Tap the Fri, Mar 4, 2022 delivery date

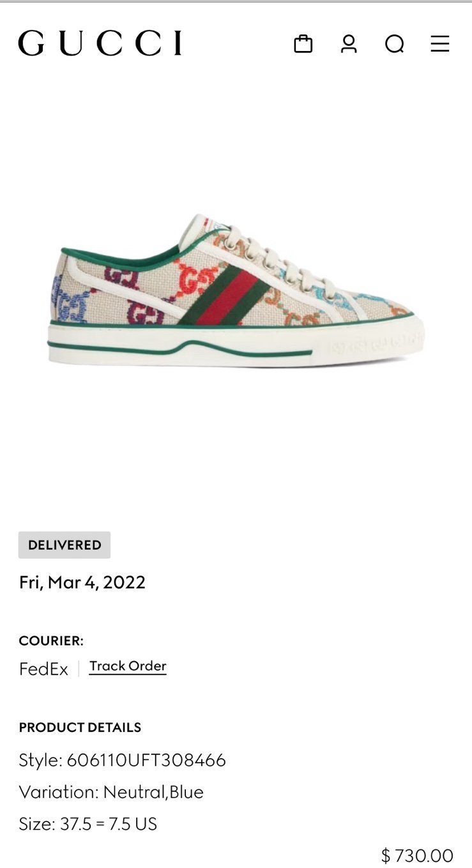[x=82, y=582]
